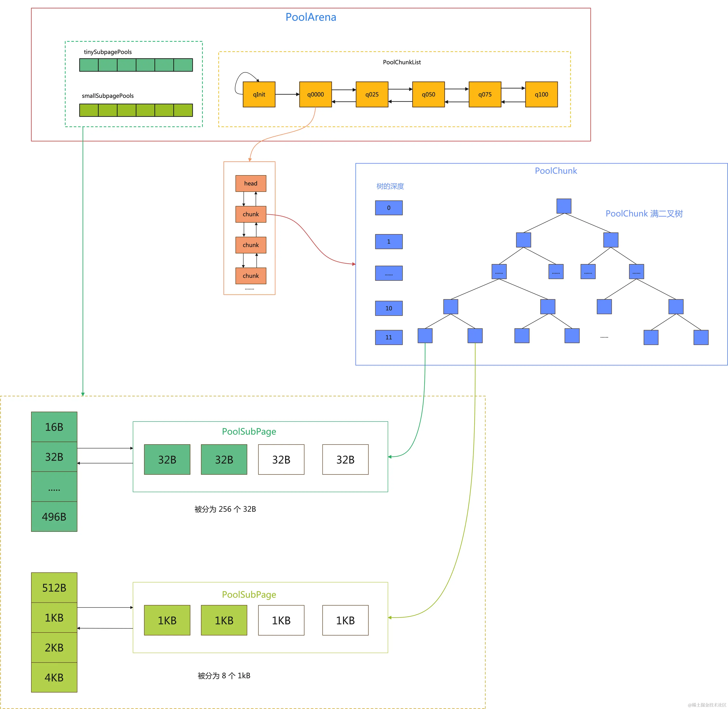Click the tree depth 11 label box

(388, 337)
